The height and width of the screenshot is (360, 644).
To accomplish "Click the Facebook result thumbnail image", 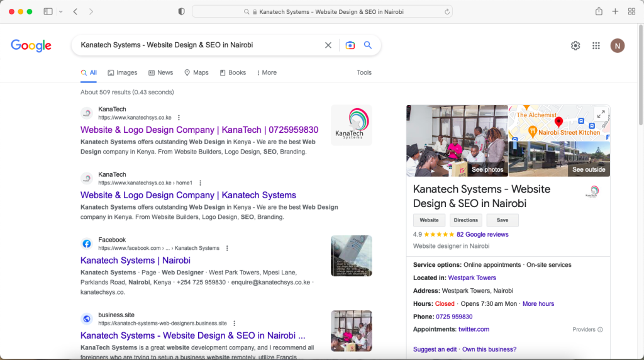I will tap(351, 256).
